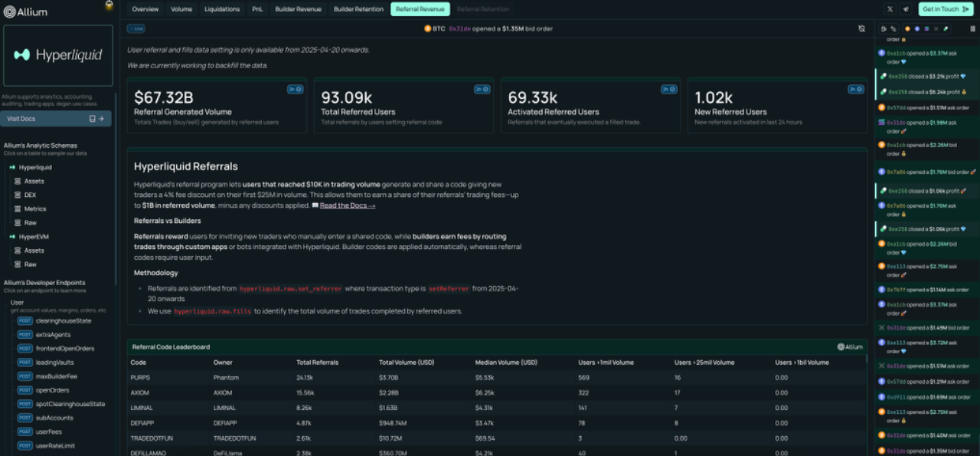The image size is (980, 456).
Task: Open Allium's X (Twitter) profile icon
Action: coord(890,9)
